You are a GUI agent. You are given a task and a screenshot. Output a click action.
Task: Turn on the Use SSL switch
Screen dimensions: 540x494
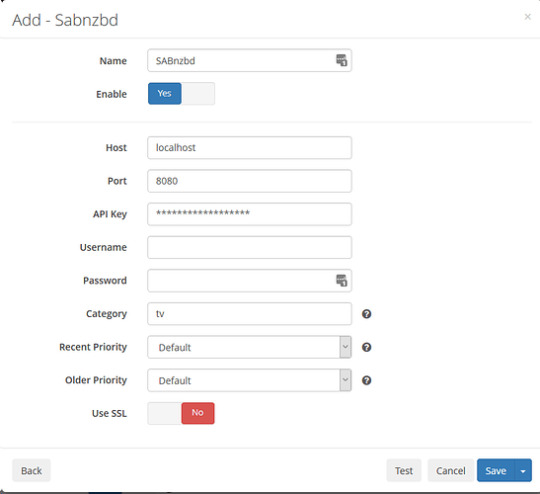click(181, 413)
